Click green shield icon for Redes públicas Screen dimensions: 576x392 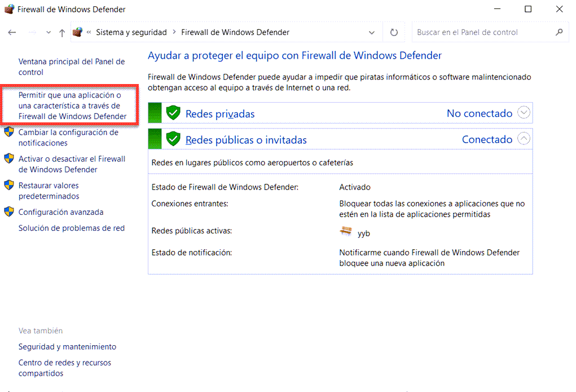[x=173, y=139]
